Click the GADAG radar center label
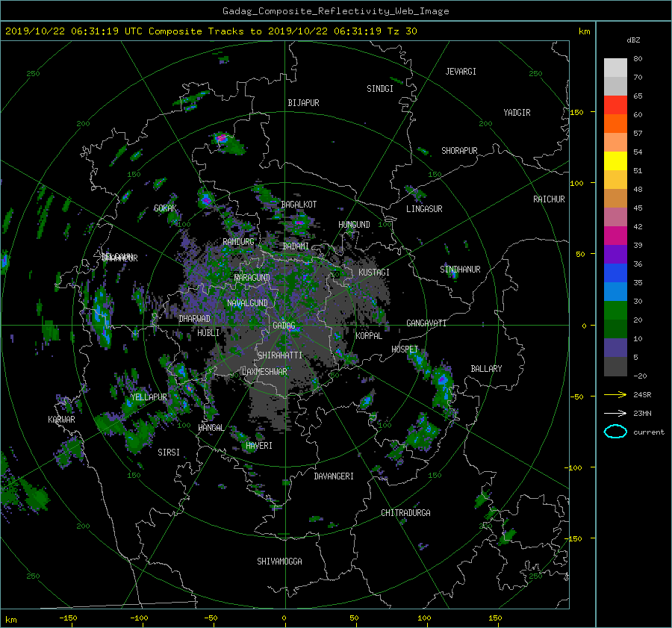The image size is (672, 628). click(284, 326)
